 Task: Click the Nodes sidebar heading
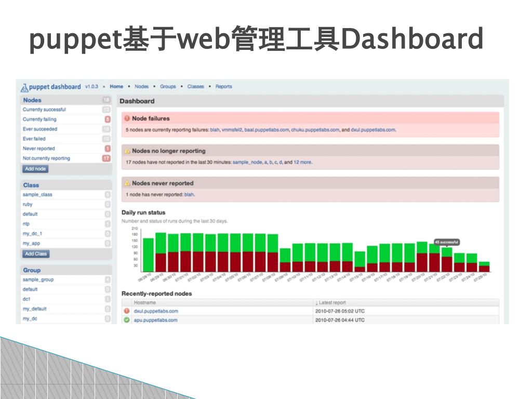tap(32, 100)
